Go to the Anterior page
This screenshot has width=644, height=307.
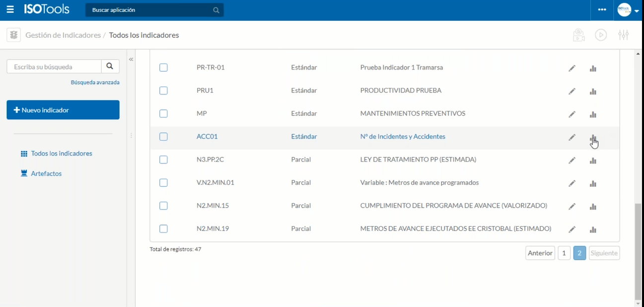(x=540, y=253)
